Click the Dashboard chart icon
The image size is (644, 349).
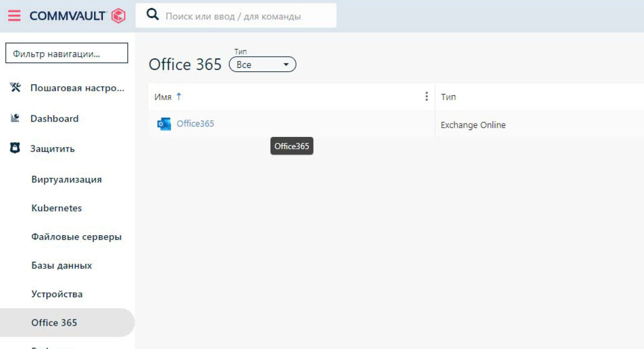tap(15, 118)
